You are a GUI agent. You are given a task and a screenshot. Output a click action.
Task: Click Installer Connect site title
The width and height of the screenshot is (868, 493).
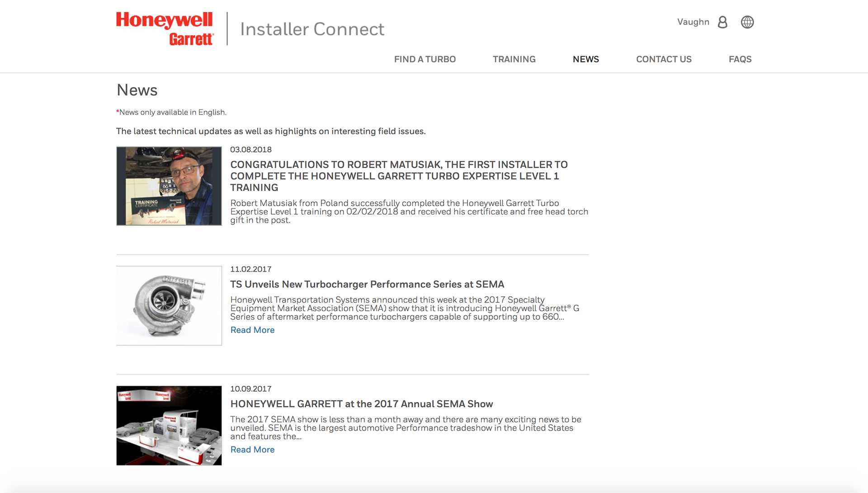(312, 29)
